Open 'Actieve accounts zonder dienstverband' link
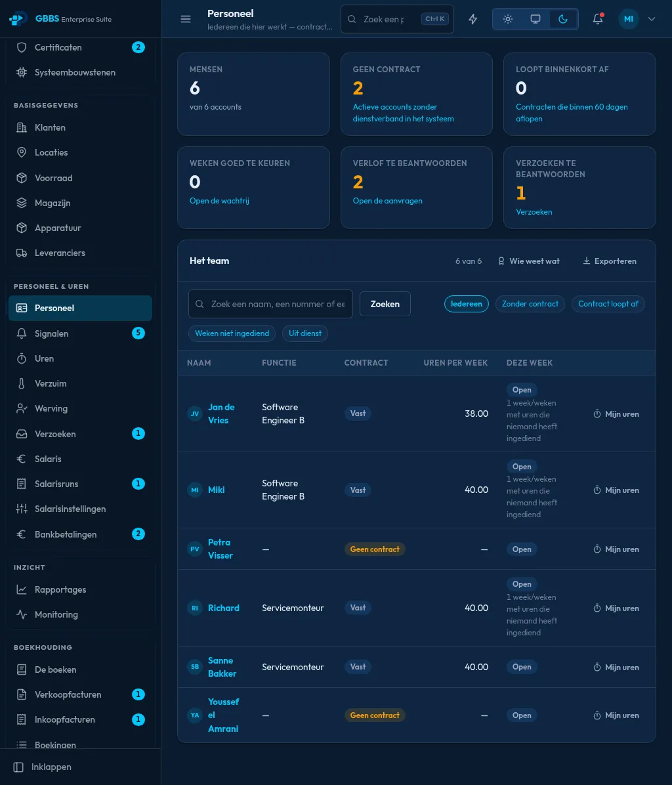This screenshot has width=672, height=785. [x=404, y=113]
